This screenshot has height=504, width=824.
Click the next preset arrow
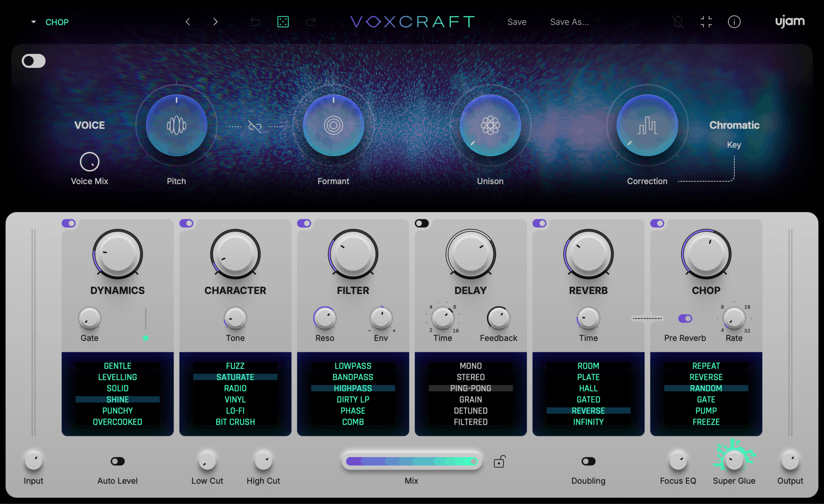215,21
